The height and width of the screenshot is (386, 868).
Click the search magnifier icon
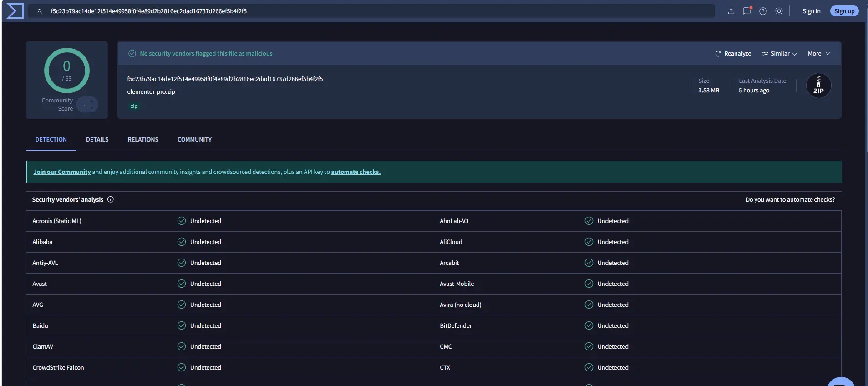pyautogui.click(x=40, y=11)
